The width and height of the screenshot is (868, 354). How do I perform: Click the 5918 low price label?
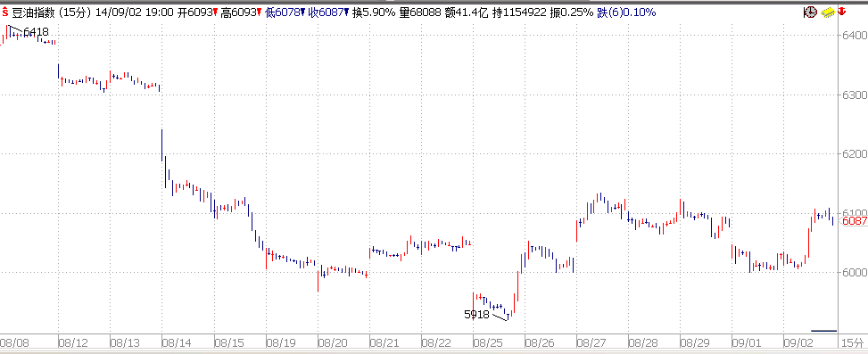point(476,315)
